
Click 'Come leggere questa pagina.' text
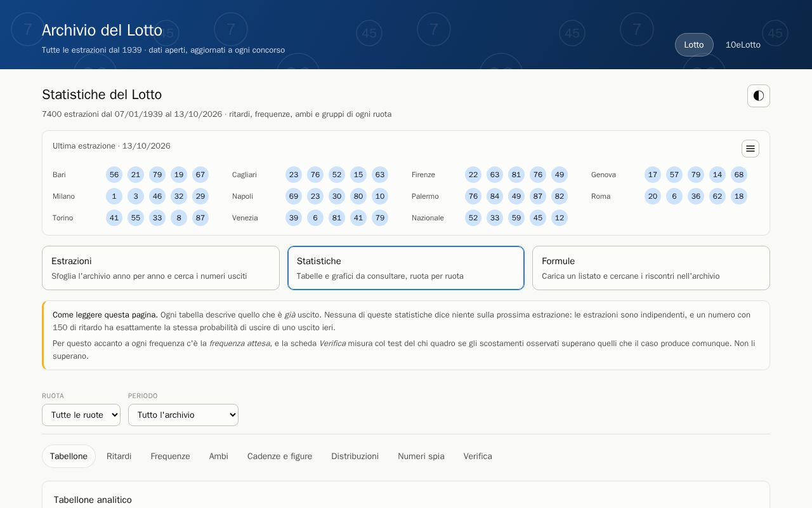105,315
